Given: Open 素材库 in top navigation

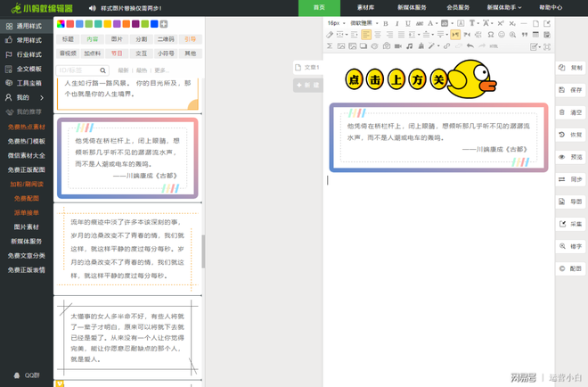Looking at the screenshot, I should click(365, 7).
